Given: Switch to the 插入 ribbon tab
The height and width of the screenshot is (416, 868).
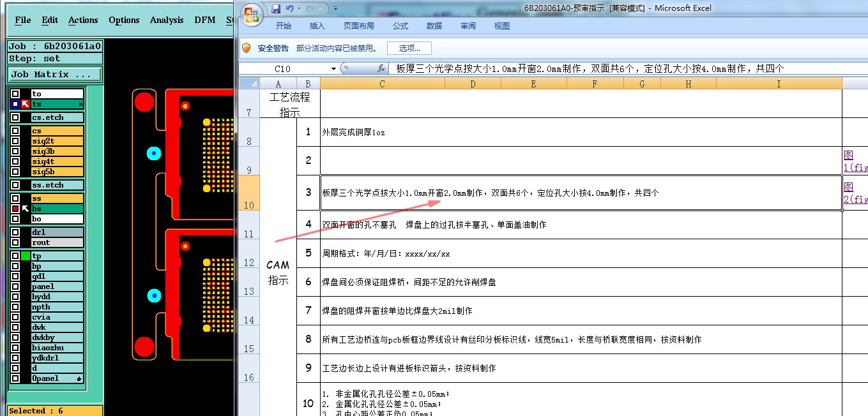Looking at the screenshot, I should coord(317,26).
